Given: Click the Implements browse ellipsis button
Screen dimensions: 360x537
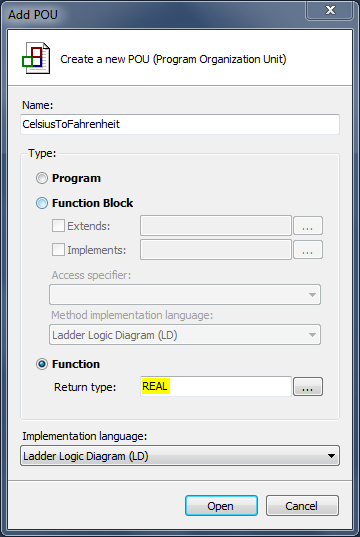Looking at the screenshot, I should (x=308, y=250).
